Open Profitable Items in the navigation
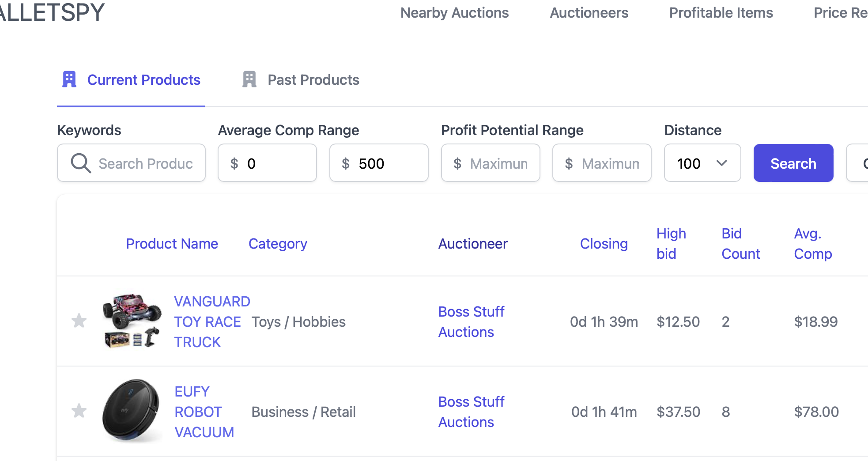The height and width of the screenshot is (461, 868). pyautogui.click(x=721, y=13)
